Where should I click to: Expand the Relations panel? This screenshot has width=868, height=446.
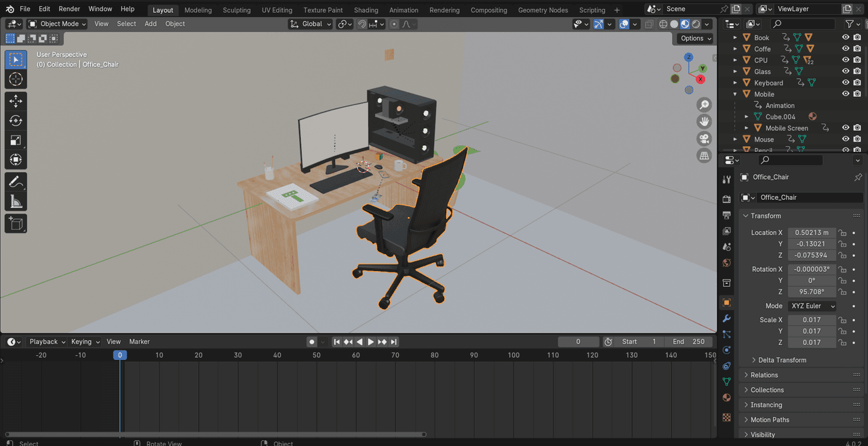point(764,375)
